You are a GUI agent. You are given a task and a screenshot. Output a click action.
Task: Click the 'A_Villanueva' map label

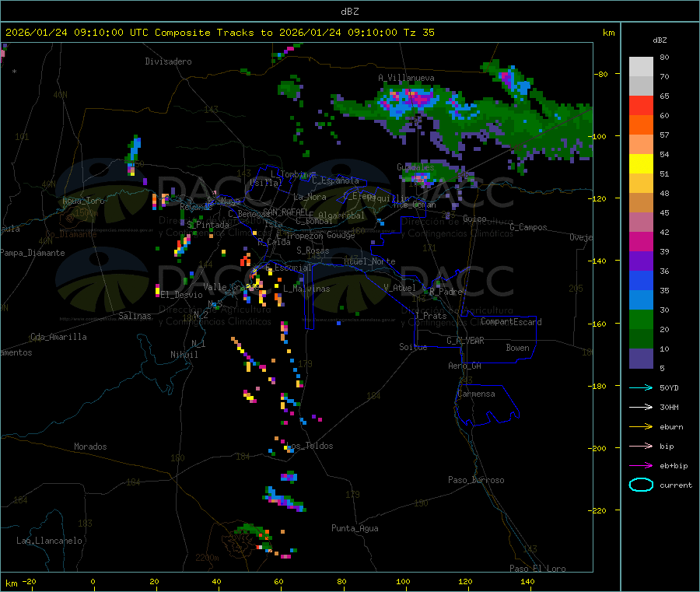(x=406, y=78)
